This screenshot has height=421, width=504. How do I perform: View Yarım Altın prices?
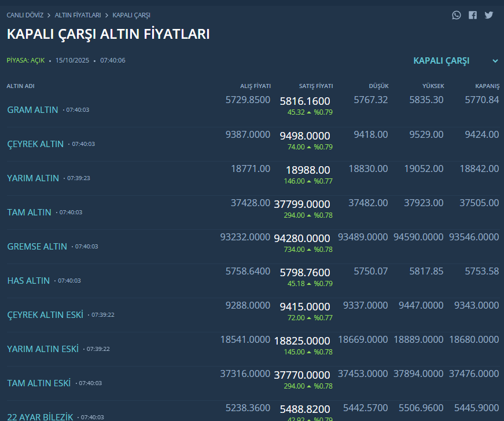coord(33,178)
